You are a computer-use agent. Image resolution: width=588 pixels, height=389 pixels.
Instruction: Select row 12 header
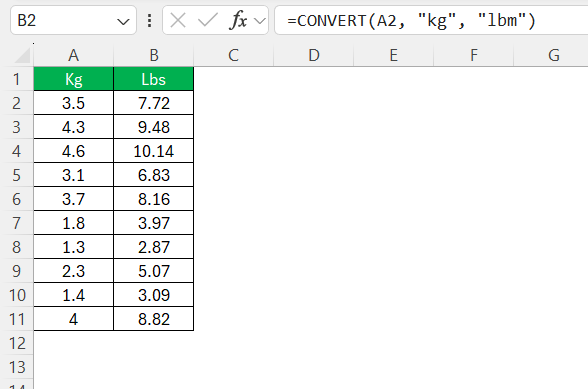(x=16, y=343)
